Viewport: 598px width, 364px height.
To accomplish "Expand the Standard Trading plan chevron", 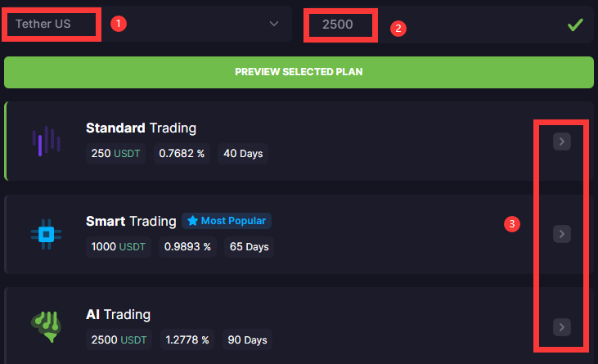I will coord(562,142).
